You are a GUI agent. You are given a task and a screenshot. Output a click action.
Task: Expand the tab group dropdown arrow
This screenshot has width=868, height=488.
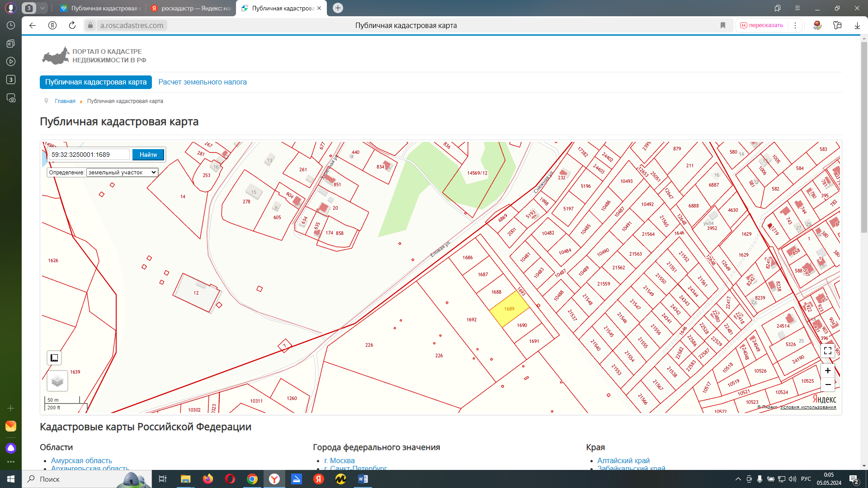(x=42, y=8)
